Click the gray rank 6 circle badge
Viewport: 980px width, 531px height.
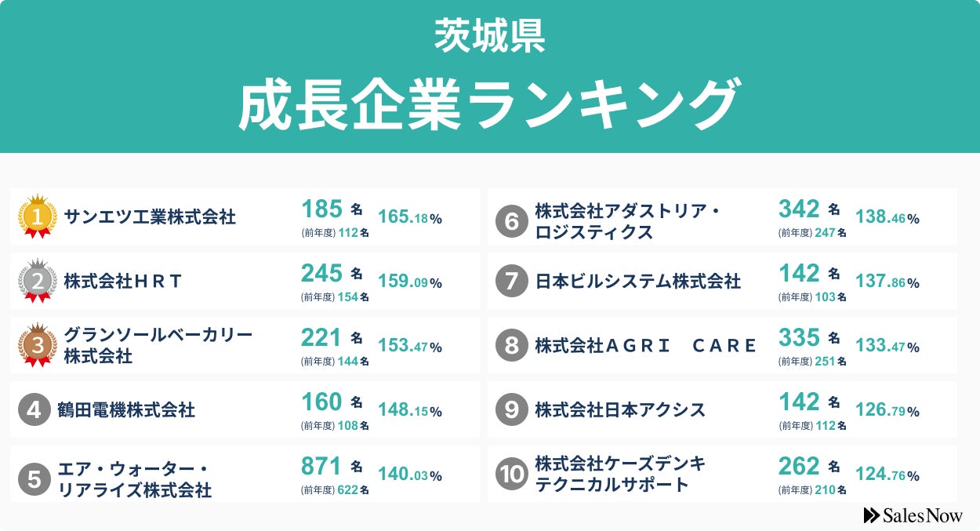511,222
